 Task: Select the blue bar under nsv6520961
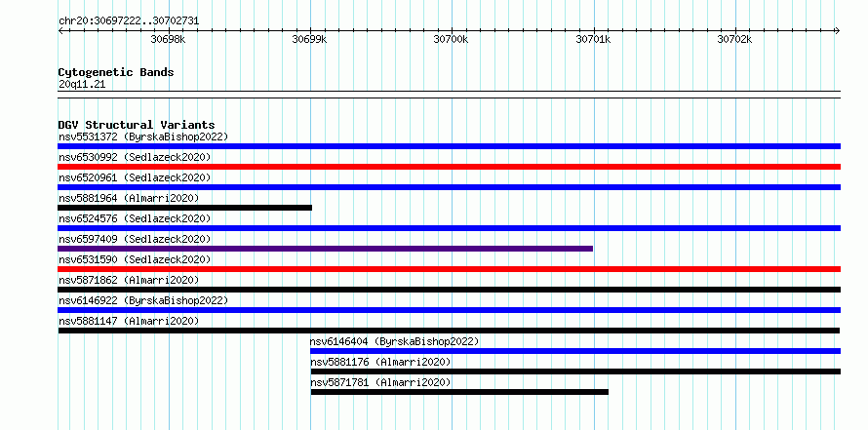449,187
